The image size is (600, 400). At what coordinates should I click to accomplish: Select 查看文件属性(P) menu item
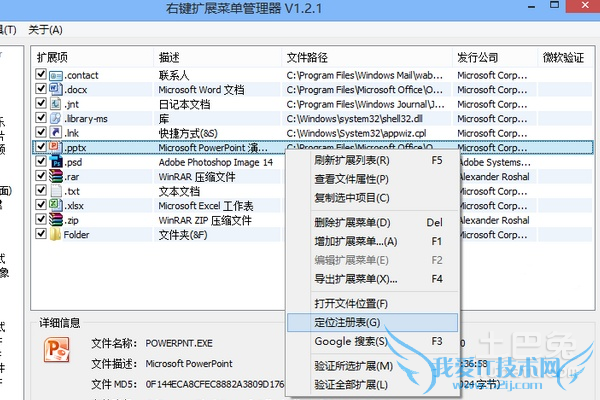[x=372, y=179]
